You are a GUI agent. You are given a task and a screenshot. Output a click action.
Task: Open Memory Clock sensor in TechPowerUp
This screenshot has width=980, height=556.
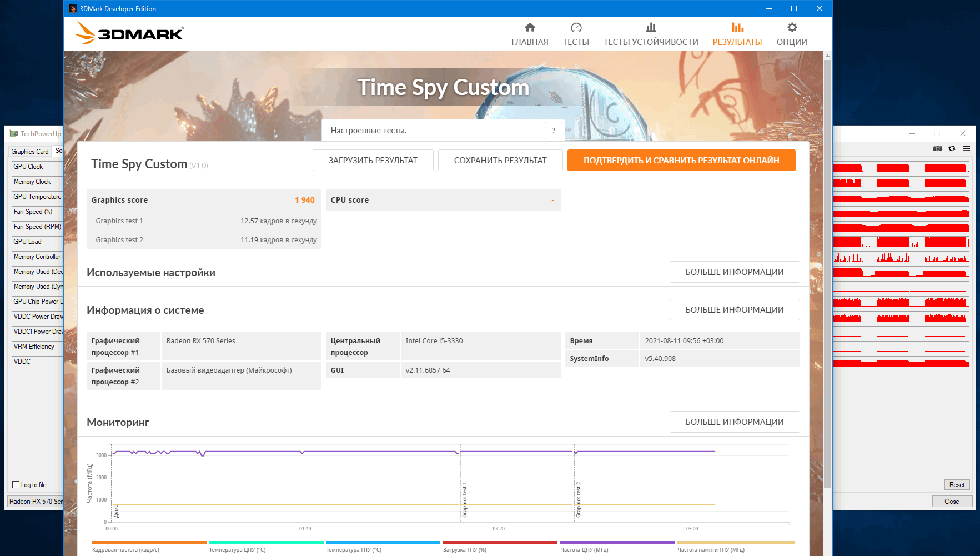(x=37, y=182)
